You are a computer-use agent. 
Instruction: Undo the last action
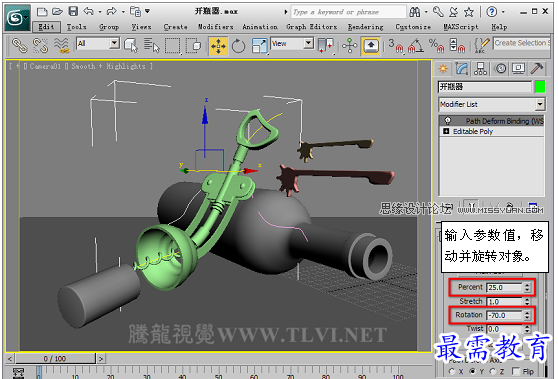click(88, 11)
